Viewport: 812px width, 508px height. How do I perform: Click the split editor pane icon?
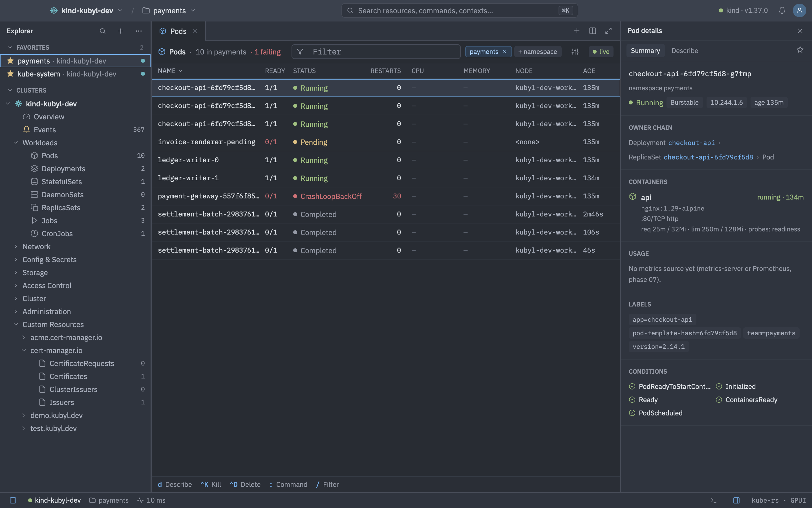(x=593, y=31)
